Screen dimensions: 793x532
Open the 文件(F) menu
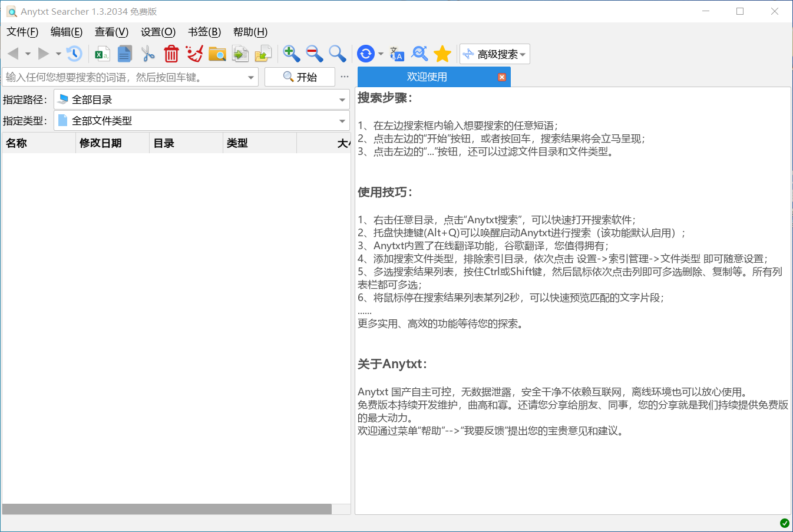pos(22,32)
